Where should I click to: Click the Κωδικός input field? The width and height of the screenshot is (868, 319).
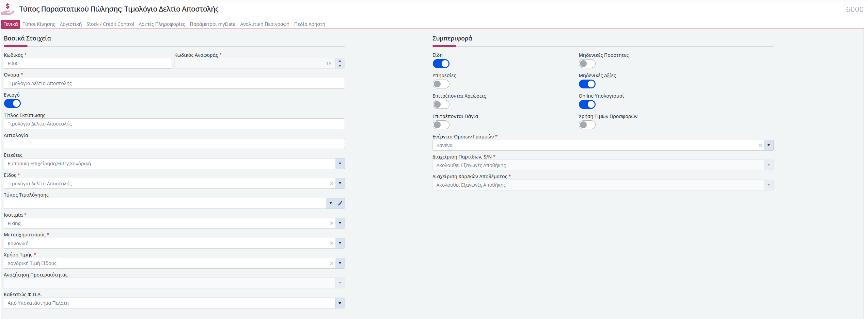(x=88, y=64)
